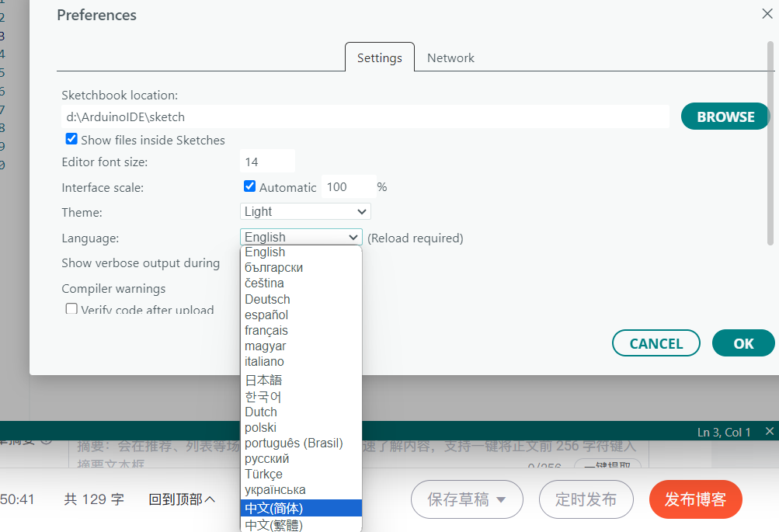Click the CANCEL button
This screenshot has width=779, height=532.
pos(656,342)
